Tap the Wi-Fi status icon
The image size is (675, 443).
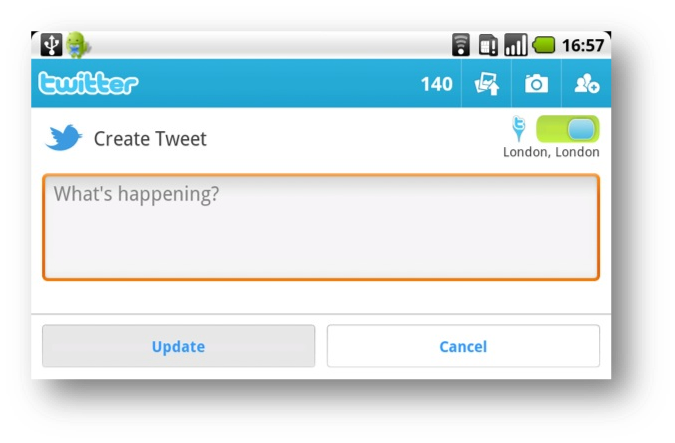pos(461,45)
